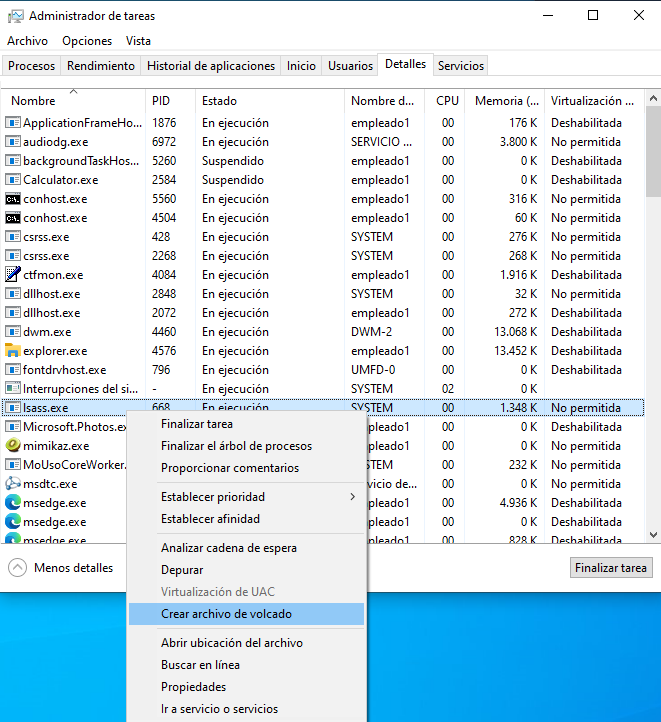Select Crear archivo de volcado
This screenshot has width=661, height=722.
click(247, 614)
